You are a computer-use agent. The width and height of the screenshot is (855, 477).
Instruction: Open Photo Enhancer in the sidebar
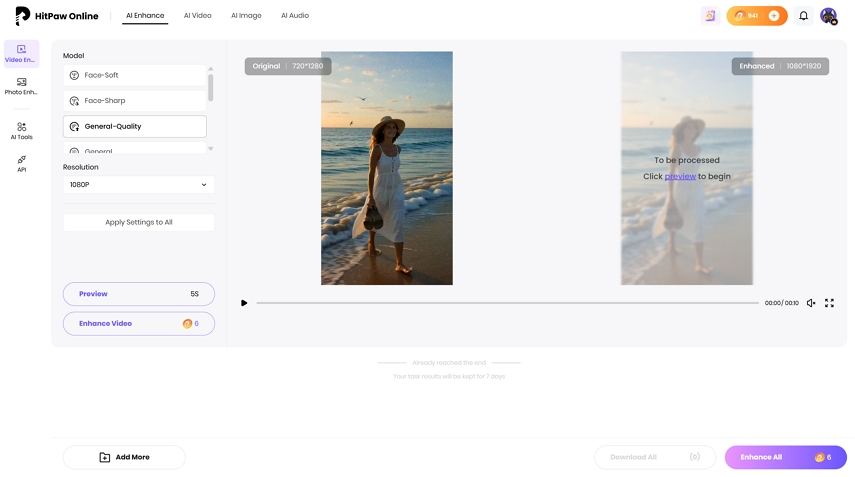tap(21, 86)
